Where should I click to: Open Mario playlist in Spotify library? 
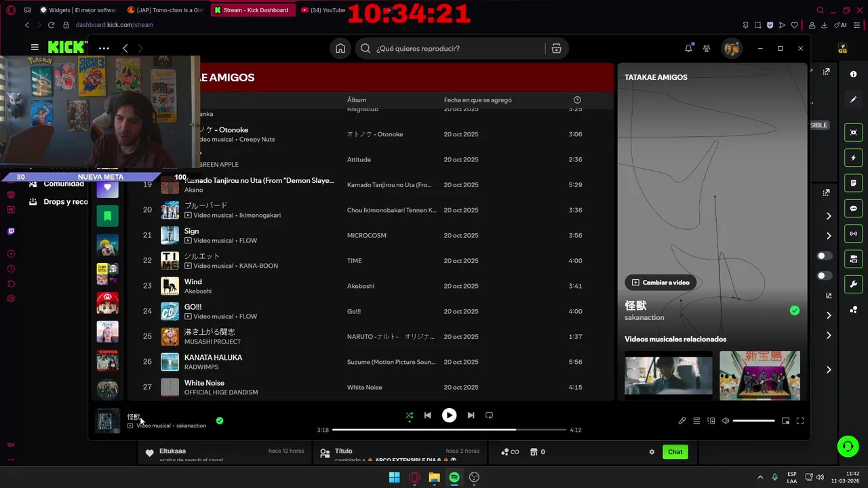pos(107,303)
